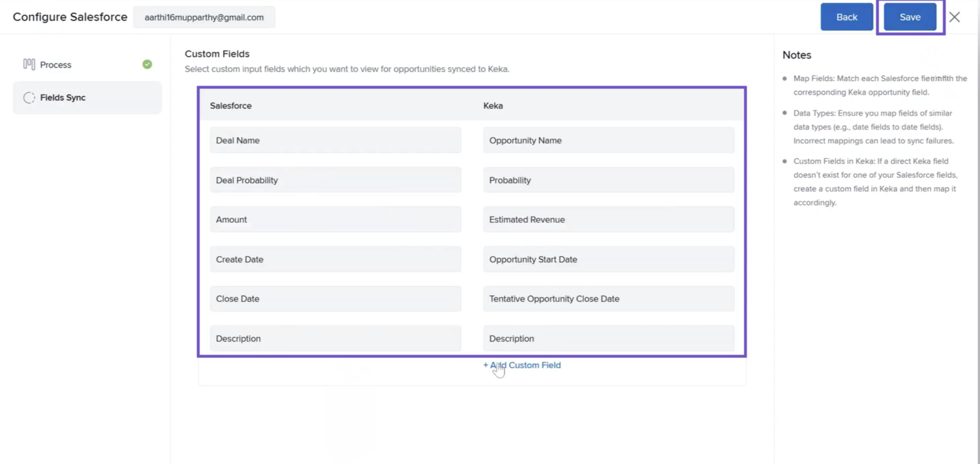Click the connected account email box
This screenshot has width=980, height=464.
[x=204, y=17]
